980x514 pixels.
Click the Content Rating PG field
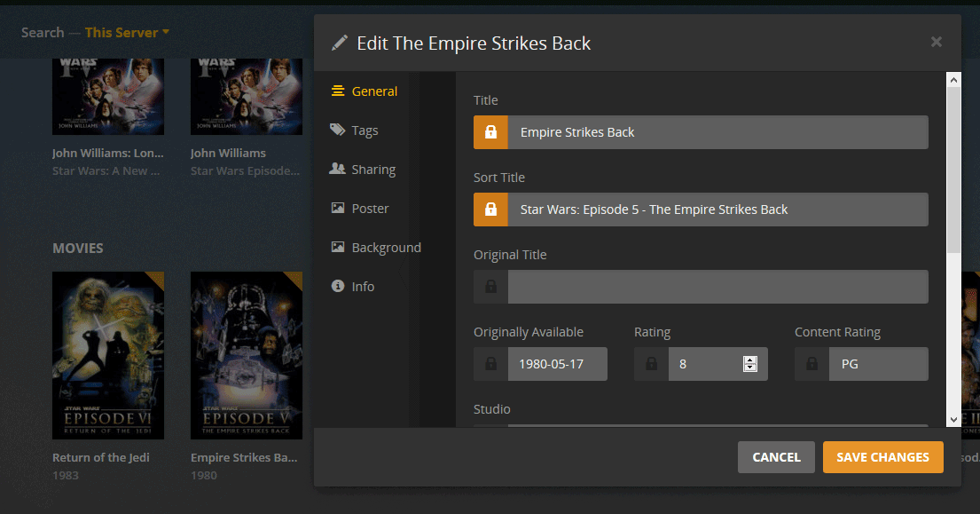click(878, 364)
